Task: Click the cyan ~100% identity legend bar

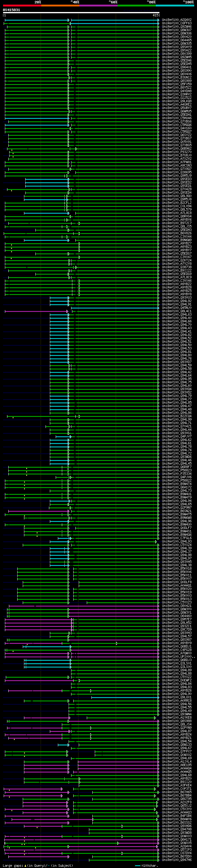Action: 175,6
